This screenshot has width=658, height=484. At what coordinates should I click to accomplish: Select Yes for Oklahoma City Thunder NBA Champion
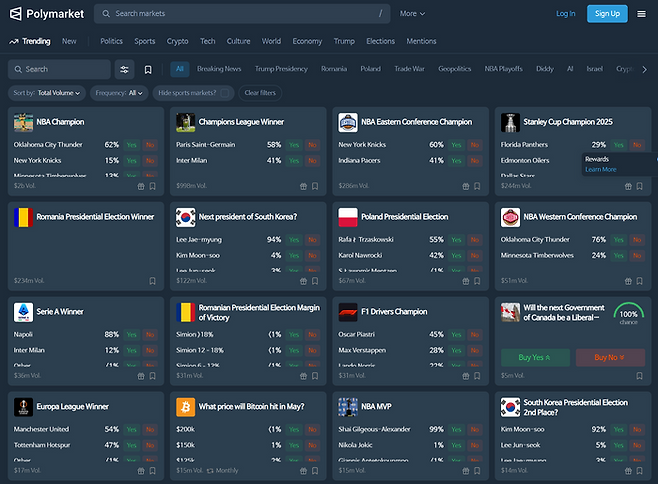132,145
